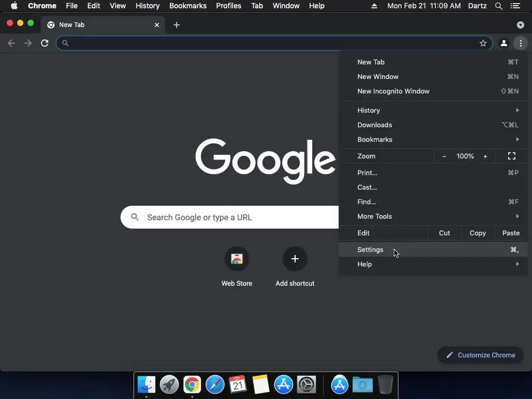Open Chrome from the dock
The height and width of the screenshot is (399, 532).
192,385
